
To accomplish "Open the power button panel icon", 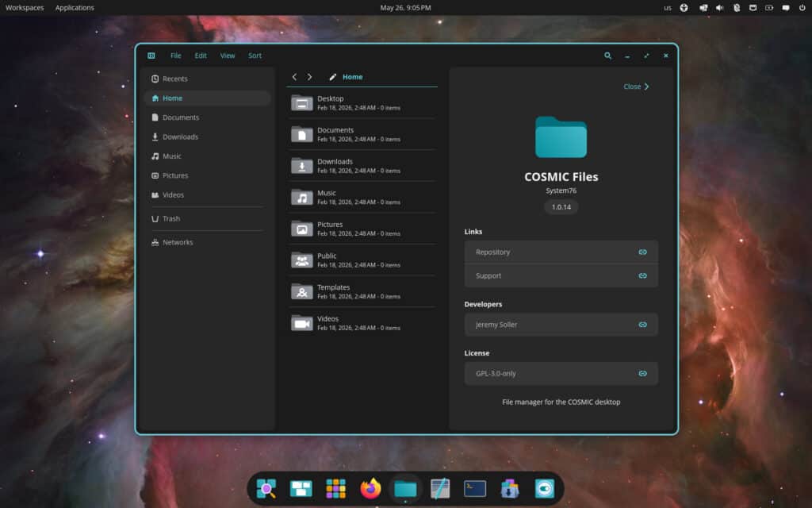I will click(802, 8).
